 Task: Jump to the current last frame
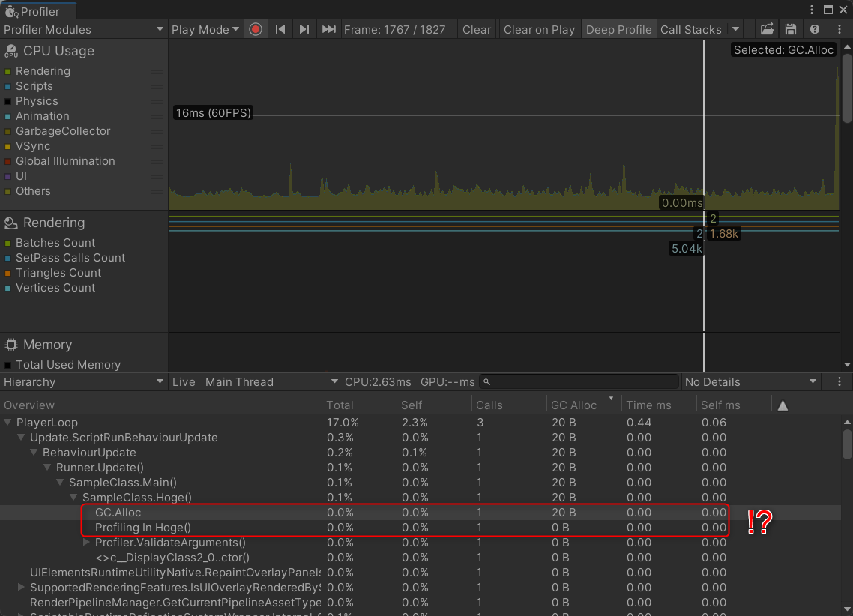pos(328,29)
